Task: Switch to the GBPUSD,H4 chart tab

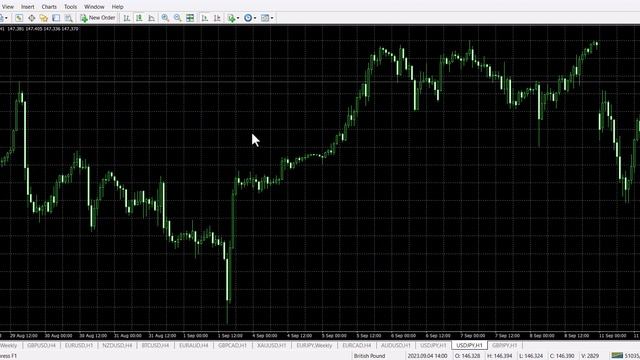Action: [41, 345]
